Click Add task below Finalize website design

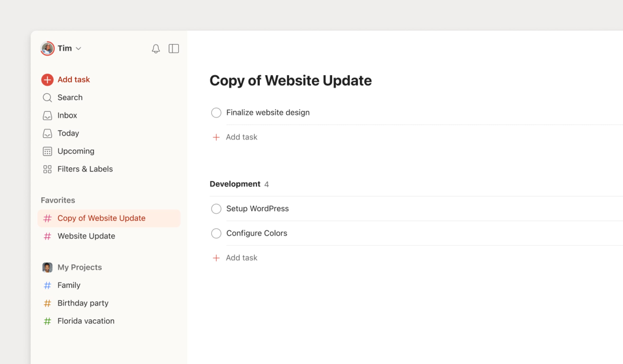coord(241,137)
